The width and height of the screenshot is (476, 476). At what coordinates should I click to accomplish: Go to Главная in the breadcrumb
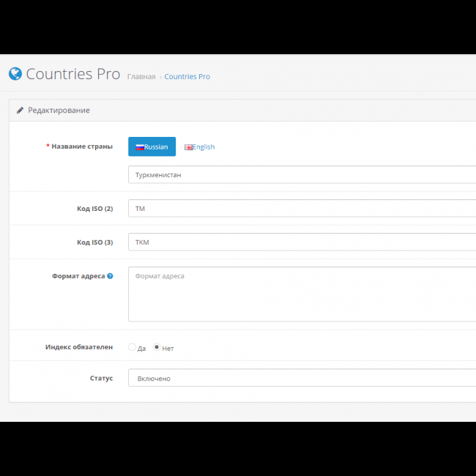click(141, 76)
